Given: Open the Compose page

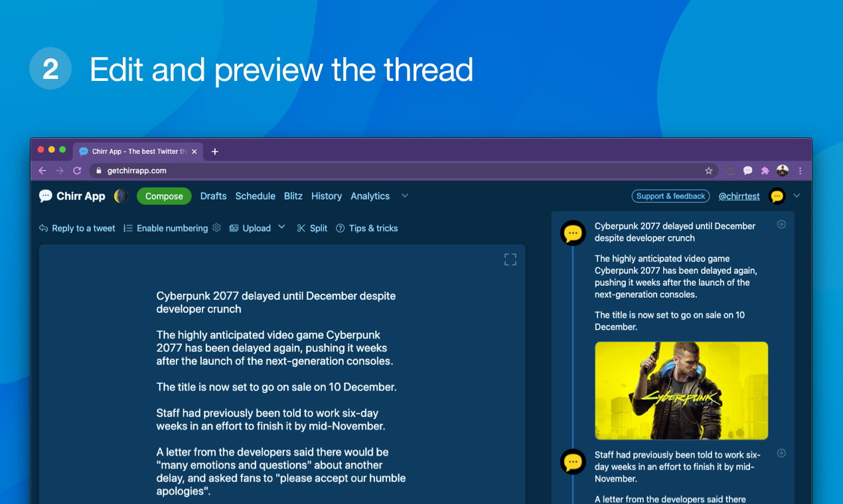Looking at the screenshot, I should click(164, 196).
